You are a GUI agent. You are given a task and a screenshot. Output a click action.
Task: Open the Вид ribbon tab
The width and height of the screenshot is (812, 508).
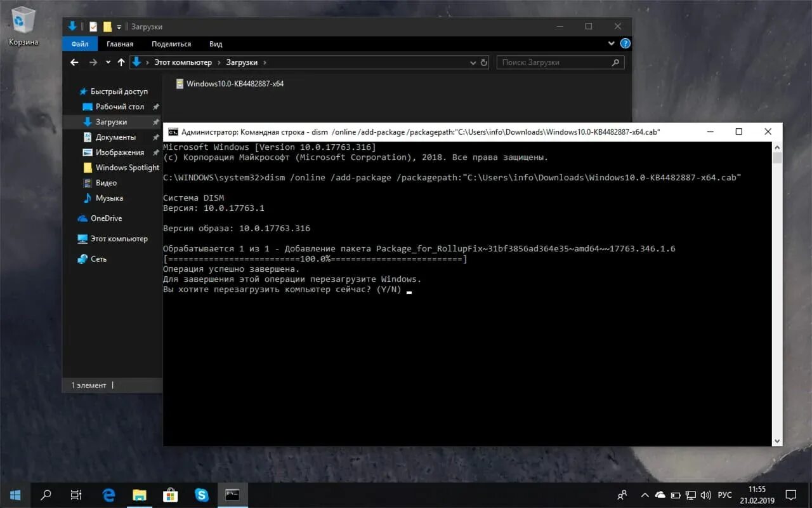[216, 44]
